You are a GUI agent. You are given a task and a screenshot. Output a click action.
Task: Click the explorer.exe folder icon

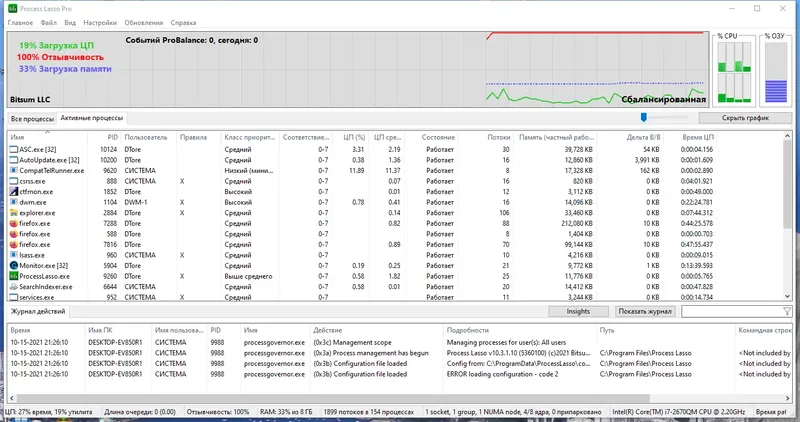pyautogui.click(x=14, y=213)
